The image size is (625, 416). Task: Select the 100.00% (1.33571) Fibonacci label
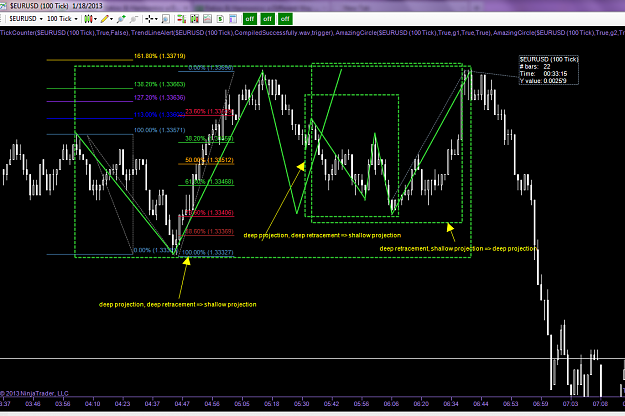click(x=159, y=130)
